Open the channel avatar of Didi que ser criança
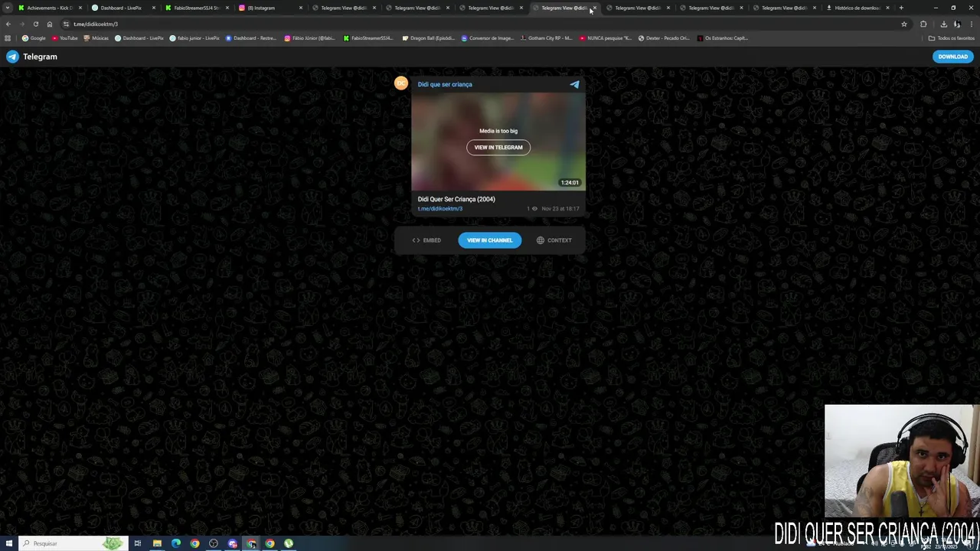The height and width of the screenshot is (551, 980). 401,83
